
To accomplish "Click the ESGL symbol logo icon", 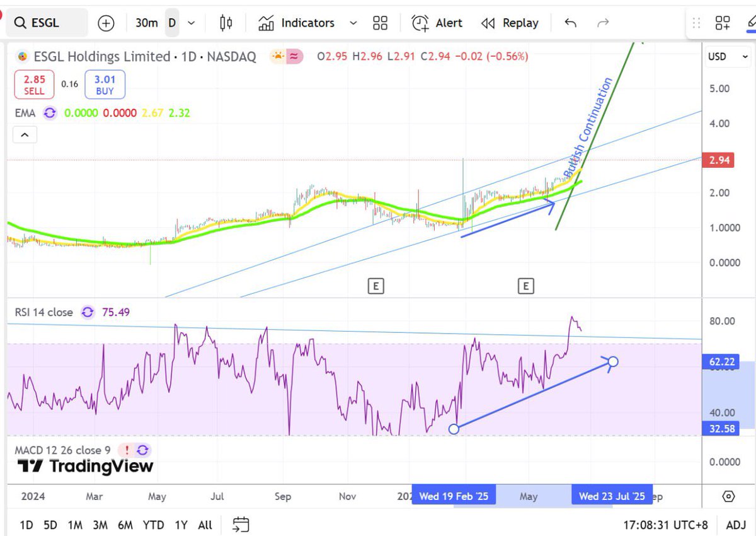I will [23, 57].
